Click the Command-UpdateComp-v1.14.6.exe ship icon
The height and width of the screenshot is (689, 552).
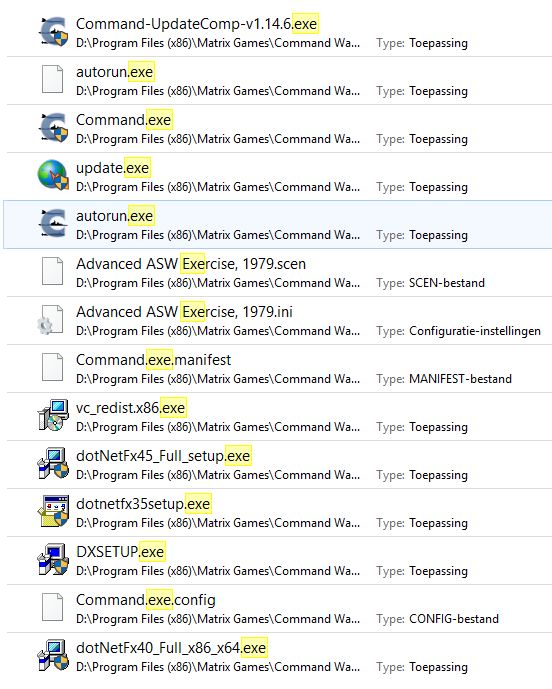point(53,32)
